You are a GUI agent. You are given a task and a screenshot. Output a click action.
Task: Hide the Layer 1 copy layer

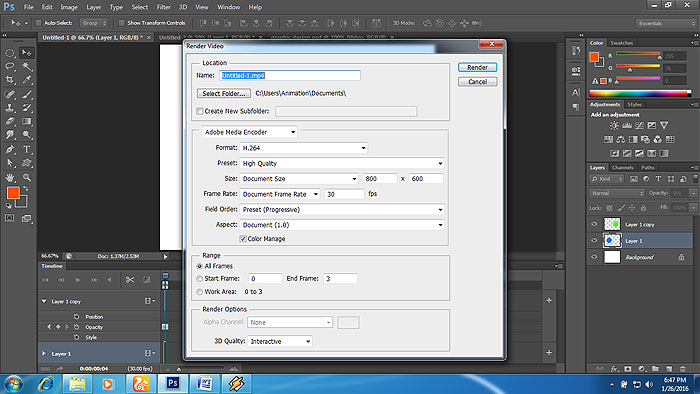(x=594, y=224)
